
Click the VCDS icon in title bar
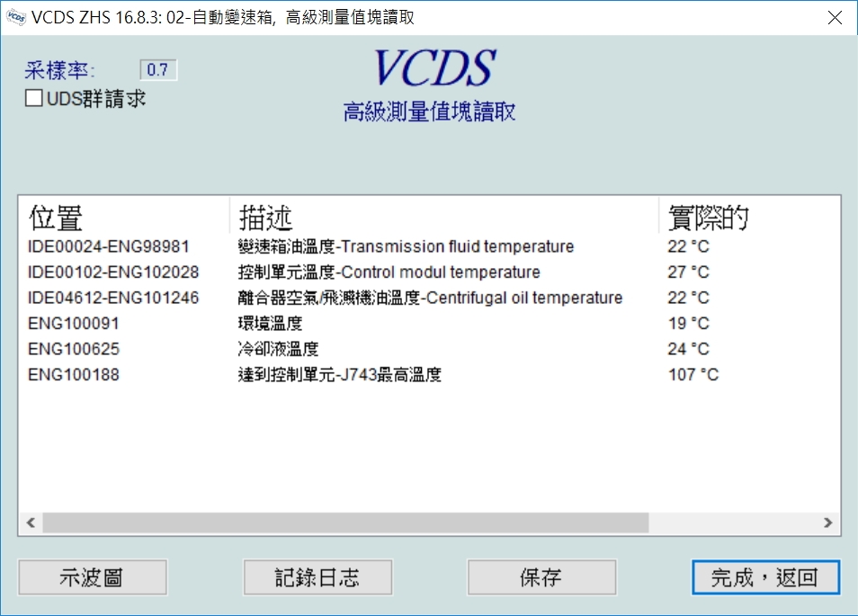tap(16, 17)
